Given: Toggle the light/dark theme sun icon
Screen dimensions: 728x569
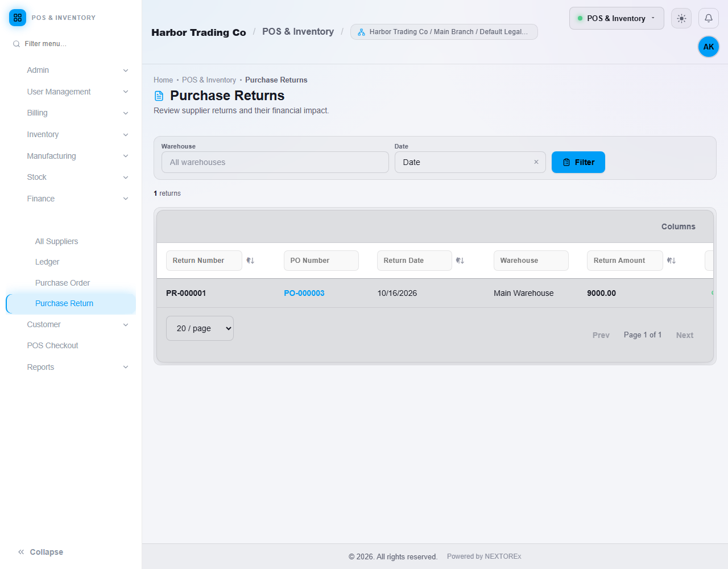Looking at the screenshot, I should pos(681,18).
